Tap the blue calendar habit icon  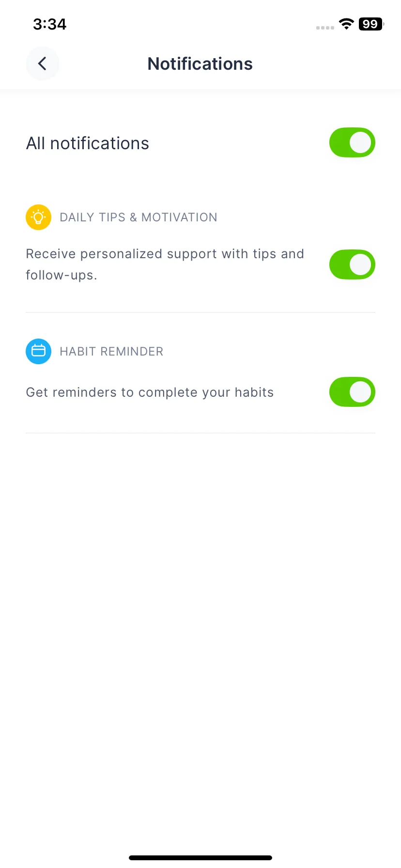(38, 351)
